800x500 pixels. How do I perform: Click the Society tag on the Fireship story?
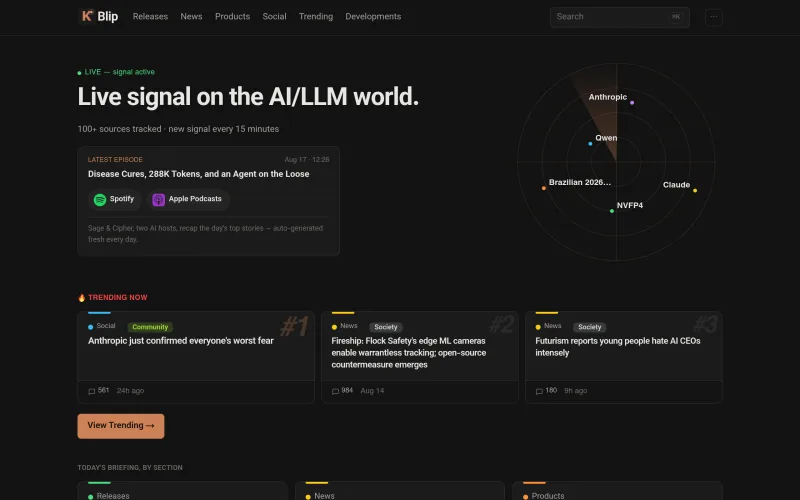pyautogui.click(x=385, y=327)
